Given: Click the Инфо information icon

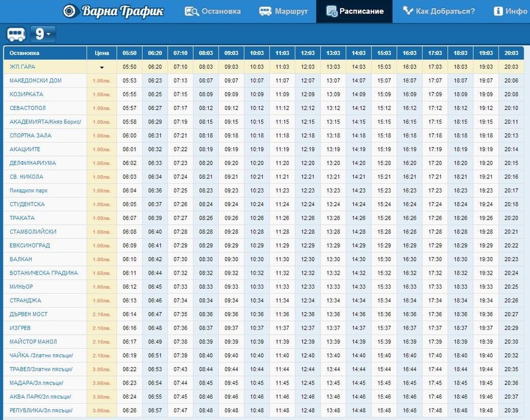Looking at the screenshot, I should [x=498, y=11].
